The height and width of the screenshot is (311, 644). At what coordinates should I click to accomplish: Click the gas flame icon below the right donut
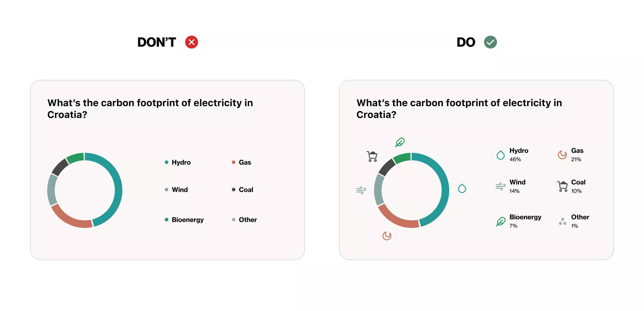387,236
